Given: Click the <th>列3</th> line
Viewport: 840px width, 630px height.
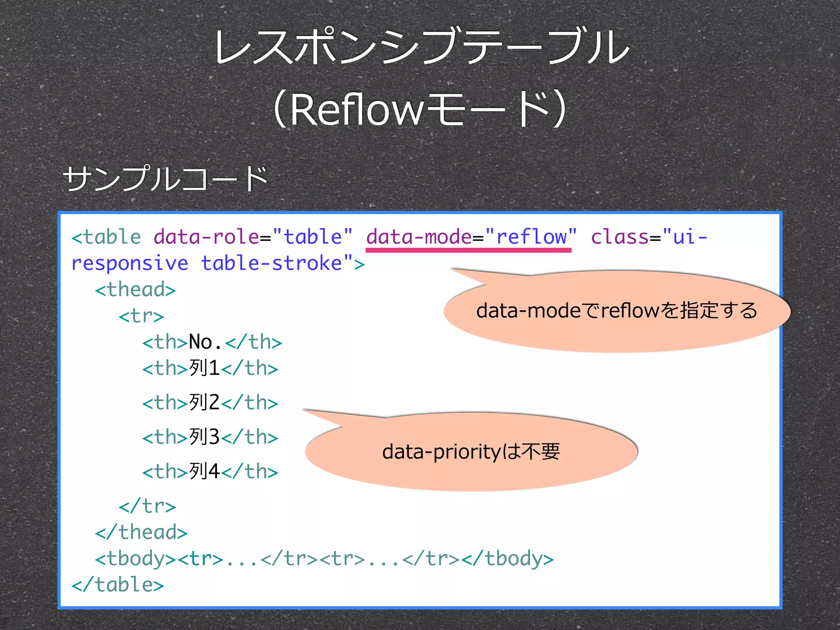Looking at the screenshot, I should click(x=210, y=437).
